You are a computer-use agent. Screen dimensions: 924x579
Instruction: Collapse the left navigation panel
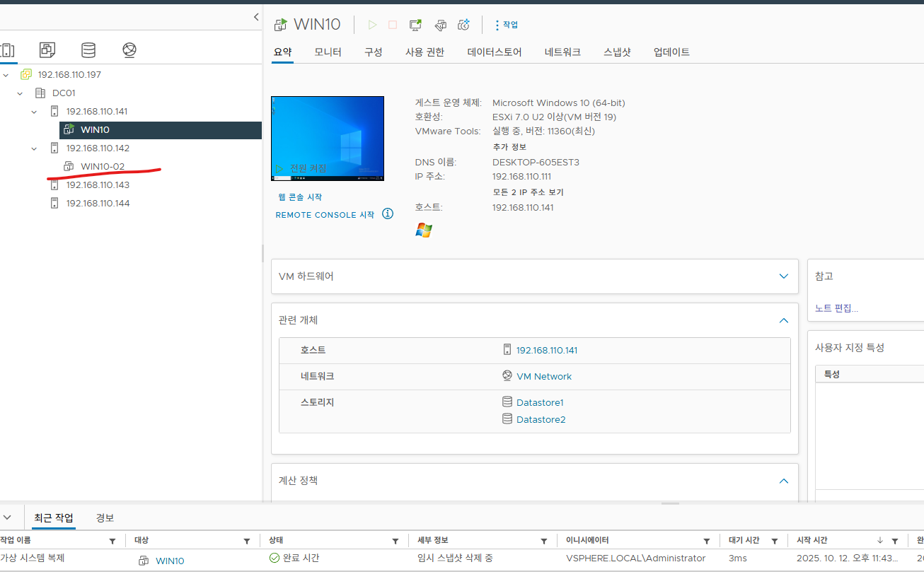click(256, 17)
